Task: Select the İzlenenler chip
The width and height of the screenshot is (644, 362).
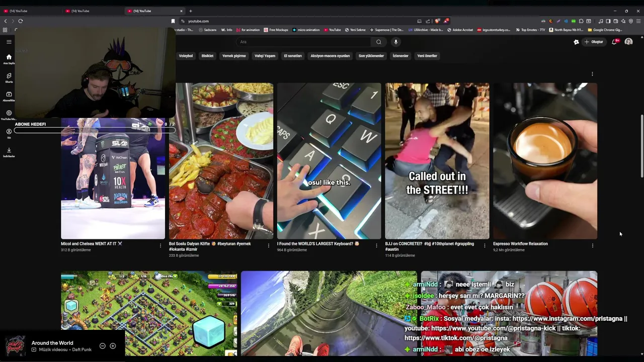Action: pos(400,56)
